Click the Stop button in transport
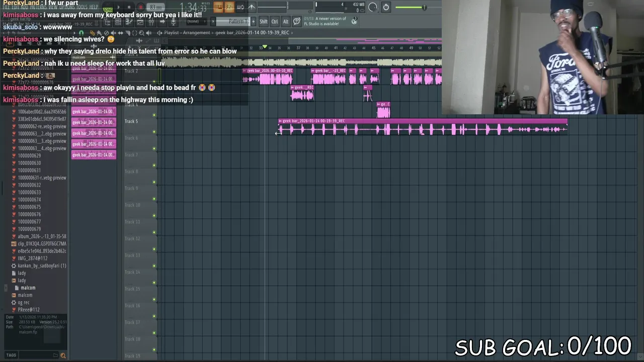 click(x=129, y=7)
